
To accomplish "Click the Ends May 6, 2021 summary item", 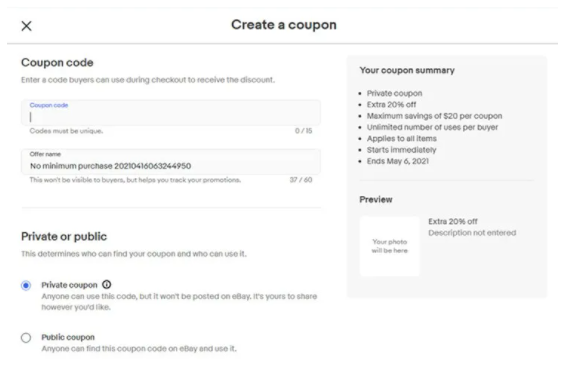I will (398, 161).
